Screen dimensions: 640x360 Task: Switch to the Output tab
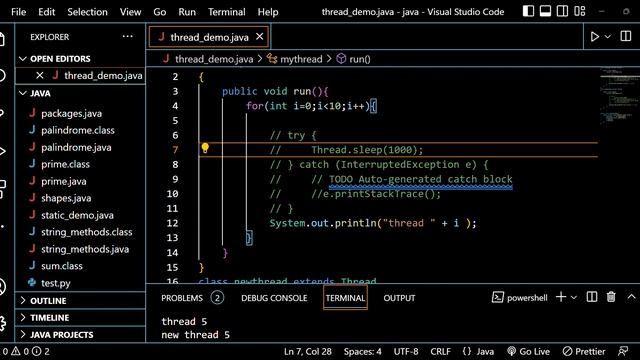[399, 298]
